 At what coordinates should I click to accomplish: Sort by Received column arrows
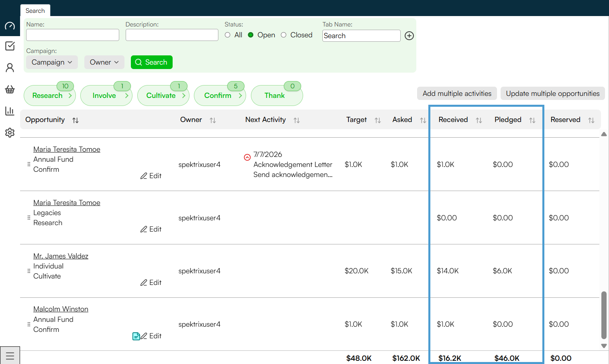click(x=479, y=120)
